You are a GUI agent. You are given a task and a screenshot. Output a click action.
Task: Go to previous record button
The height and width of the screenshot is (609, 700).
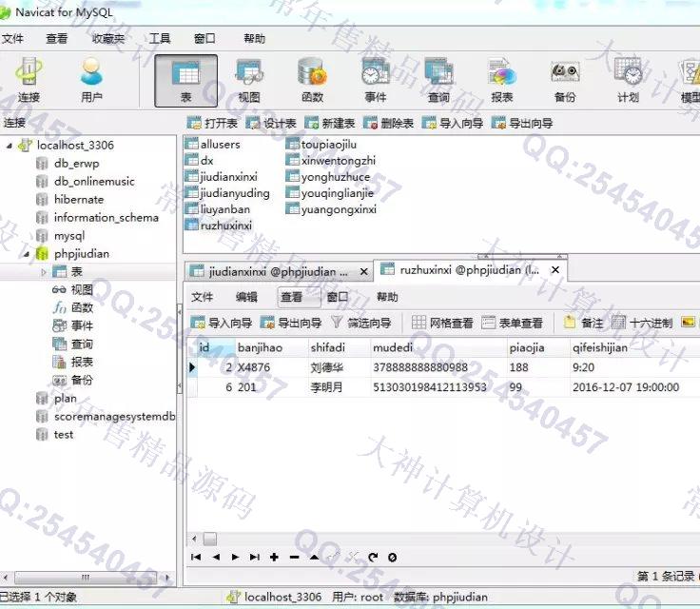tap(216, 557)
